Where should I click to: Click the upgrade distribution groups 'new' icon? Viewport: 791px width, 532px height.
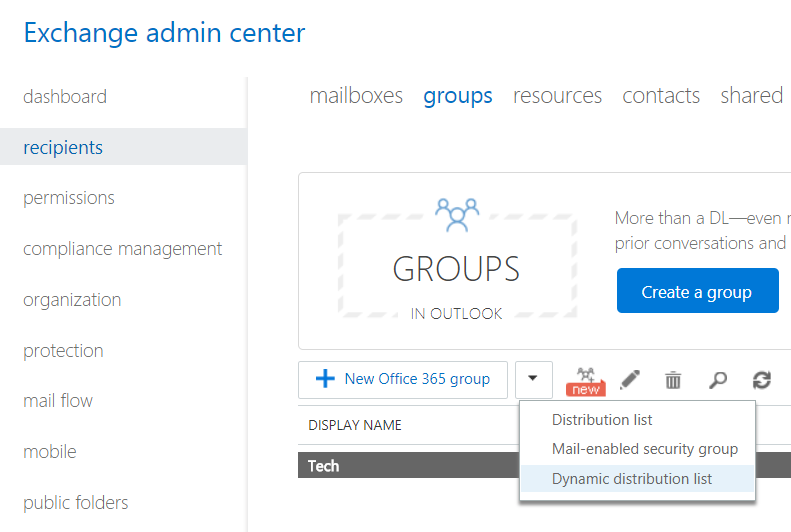tap(586, 381)
